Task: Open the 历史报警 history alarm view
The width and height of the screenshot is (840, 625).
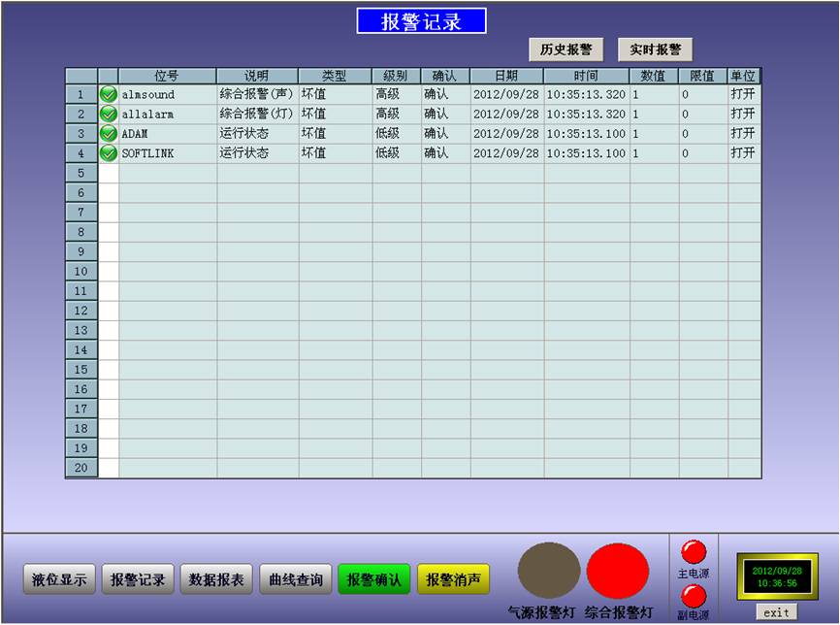Action: (565, 49)
